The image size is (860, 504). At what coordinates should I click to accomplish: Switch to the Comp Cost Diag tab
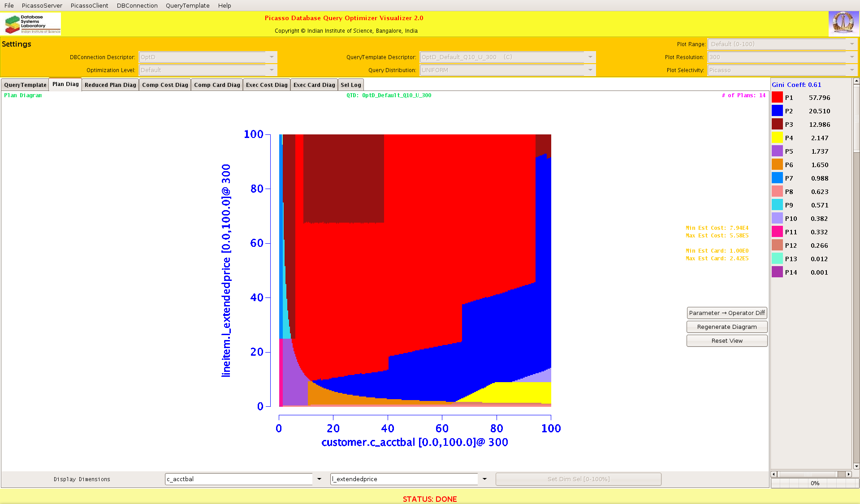click(x=165, y=85)
